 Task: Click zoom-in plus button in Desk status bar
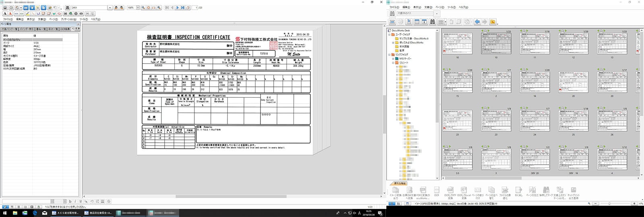pos(634,203)
